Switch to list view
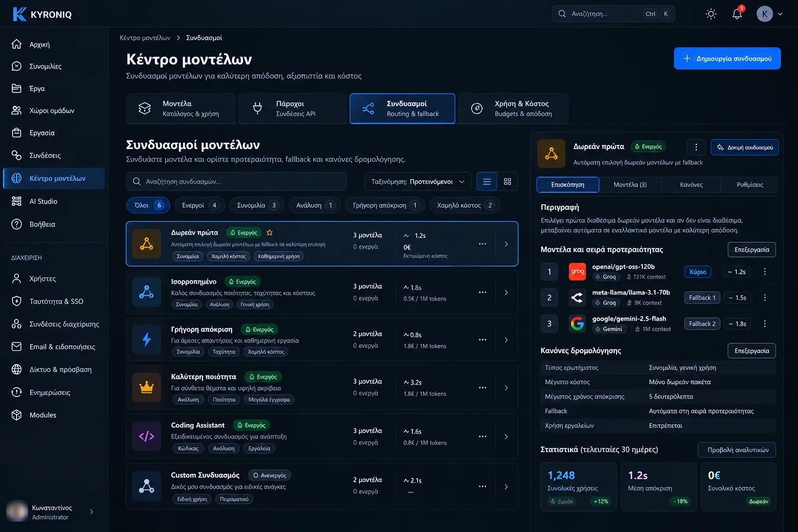Viewport: 798px width, 532px height. [487, 182]
